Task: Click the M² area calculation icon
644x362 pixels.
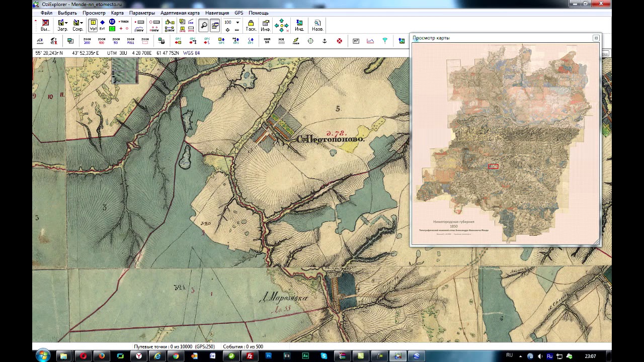Action: click(356, 41)
